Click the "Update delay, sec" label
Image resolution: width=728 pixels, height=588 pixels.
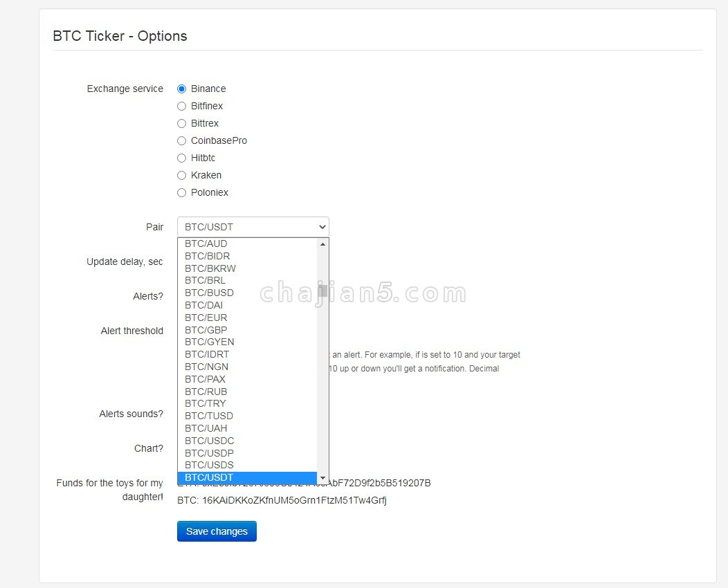tap(125, 261)
